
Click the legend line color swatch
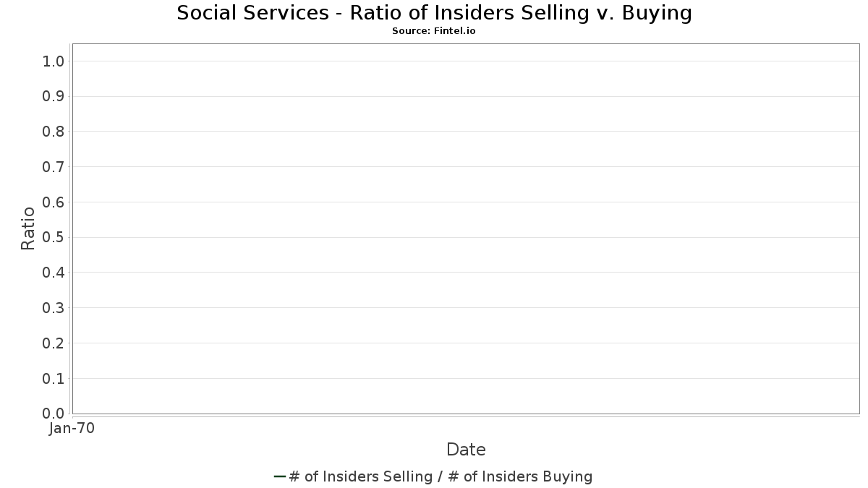point(280,476)
